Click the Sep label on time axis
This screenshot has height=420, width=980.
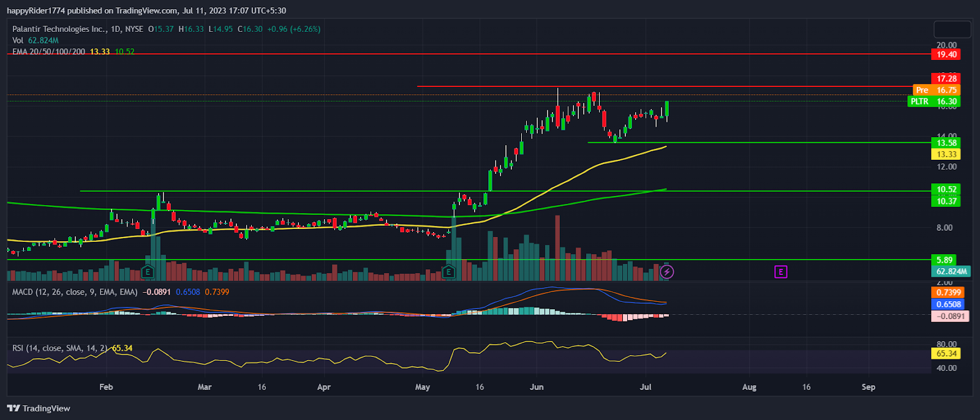868,387
